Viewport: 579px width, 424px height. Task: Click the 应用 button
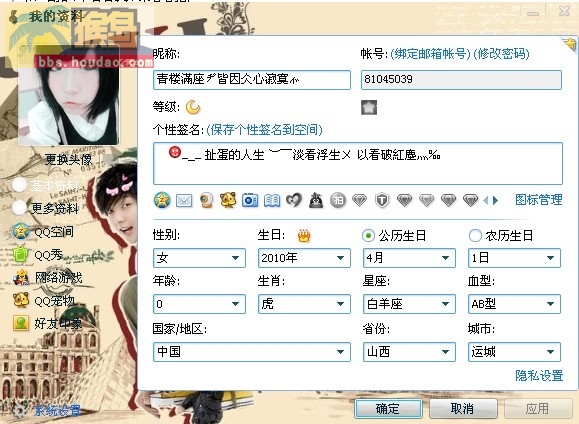coord(538,409)
